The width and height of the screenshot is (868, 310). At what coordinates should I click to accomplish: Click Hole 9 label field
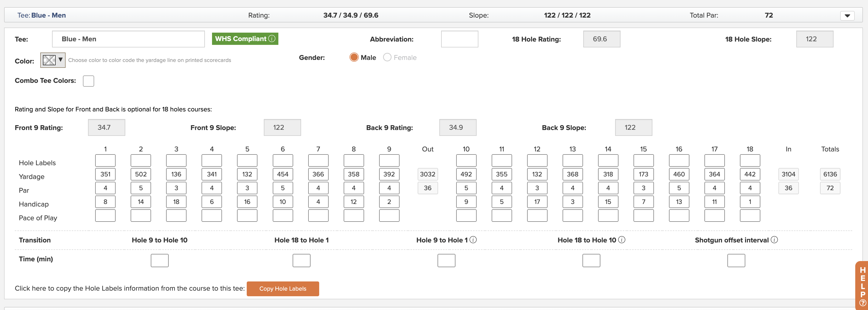[389, 161]
